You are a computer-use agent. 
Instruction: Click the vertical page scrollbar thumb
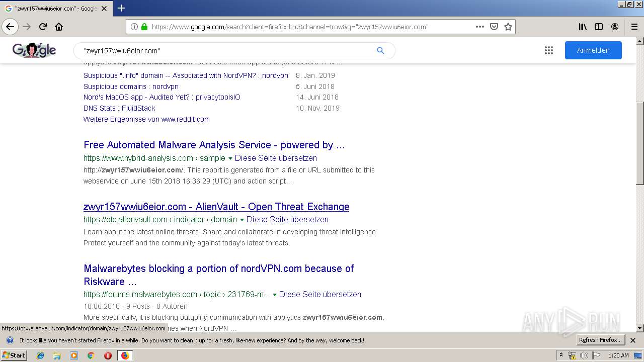639,143
